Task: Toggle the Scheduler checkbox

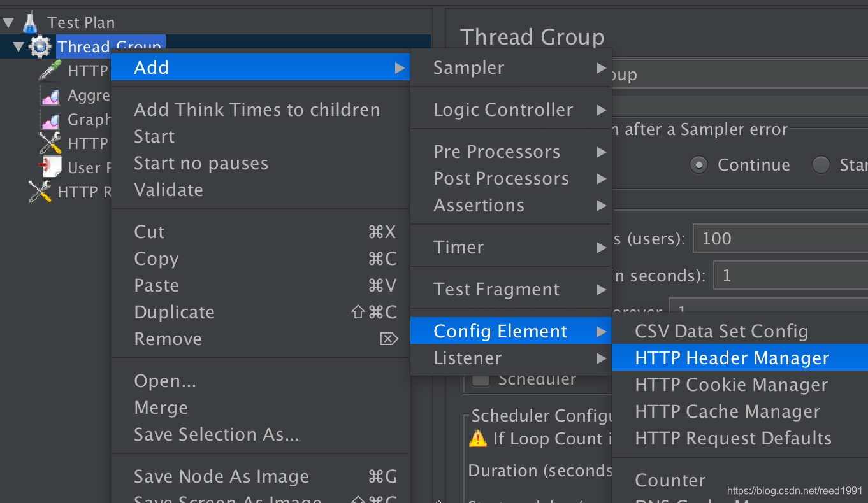Action: tap(481, 380)
